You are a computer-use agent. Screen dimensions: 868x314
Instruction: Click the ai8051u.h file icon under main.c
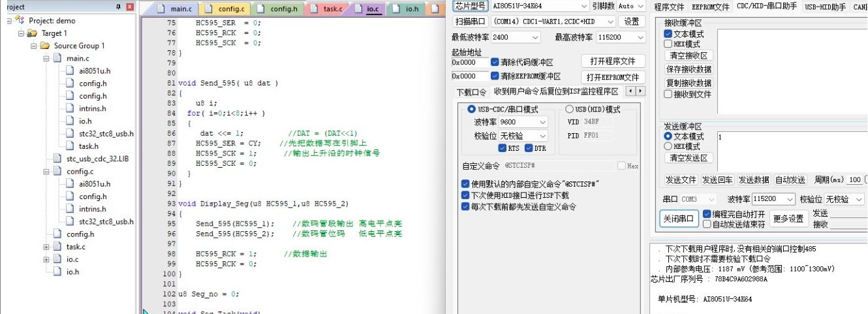pyautogui.click(x=70, y=71)
